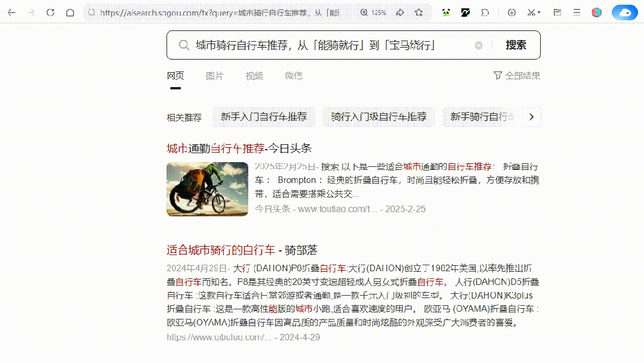This screenshot has width=644, height=363.
Task: Switch to the 视频 tab
Action: [254, 76]
